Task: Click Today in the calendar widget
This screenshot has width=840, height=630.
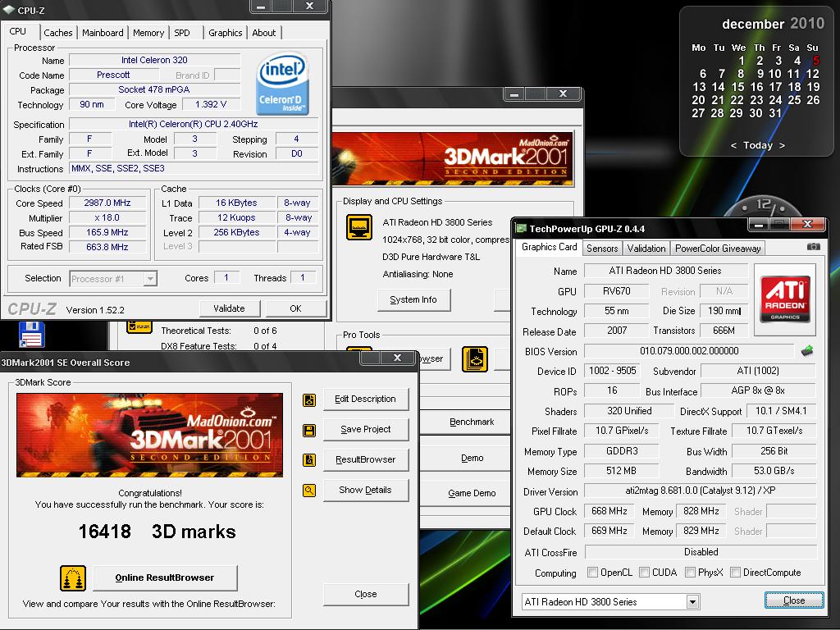Action: pos(757,145)
